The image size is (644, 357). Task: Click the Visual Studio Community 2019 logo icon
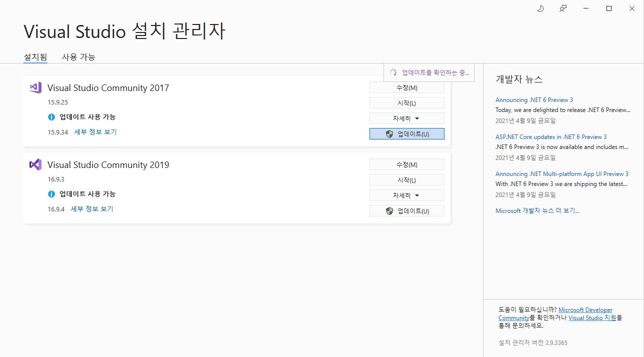point(35,164)
